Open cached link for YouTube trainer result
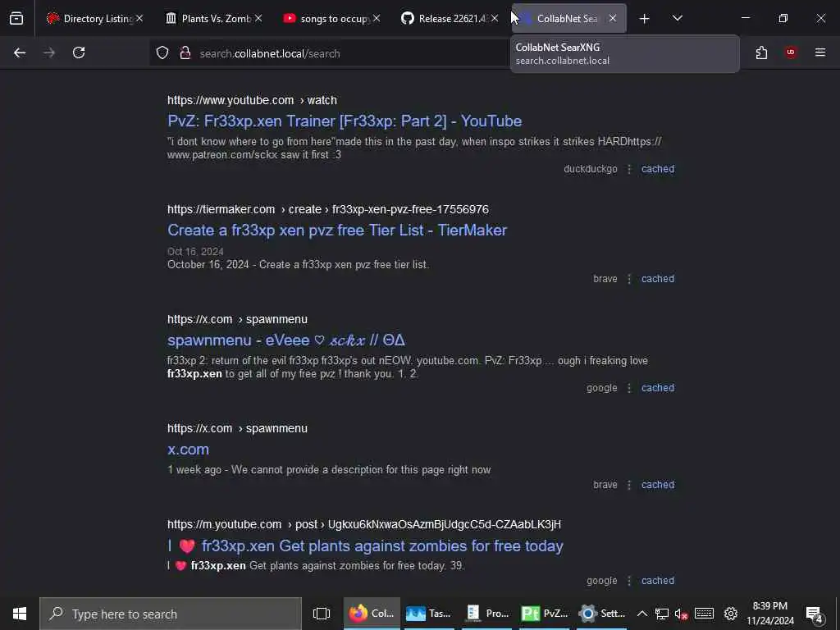 tap(658, 169)
